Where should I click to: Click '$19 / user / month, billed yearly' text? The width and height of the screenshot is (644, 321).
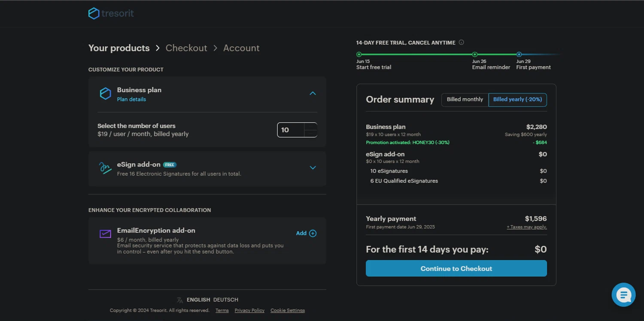tap(143, 134)
